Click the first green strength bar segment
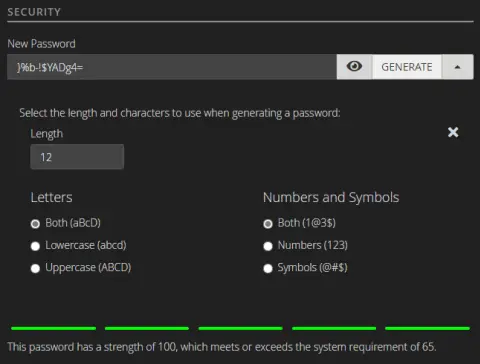480x364 pixels. click(x=53, y=328)
